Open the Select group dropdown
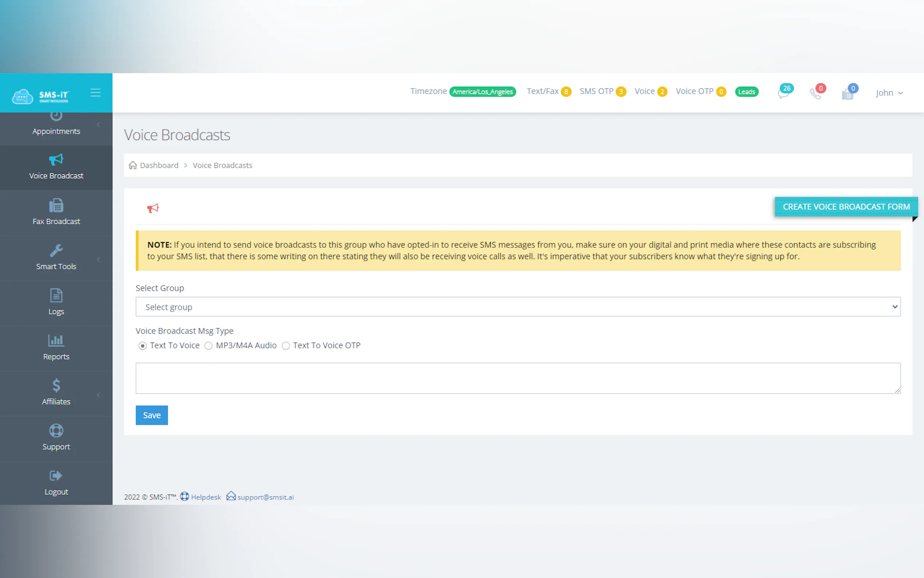Viewport: 924px width, 578px height. point(518,307)
